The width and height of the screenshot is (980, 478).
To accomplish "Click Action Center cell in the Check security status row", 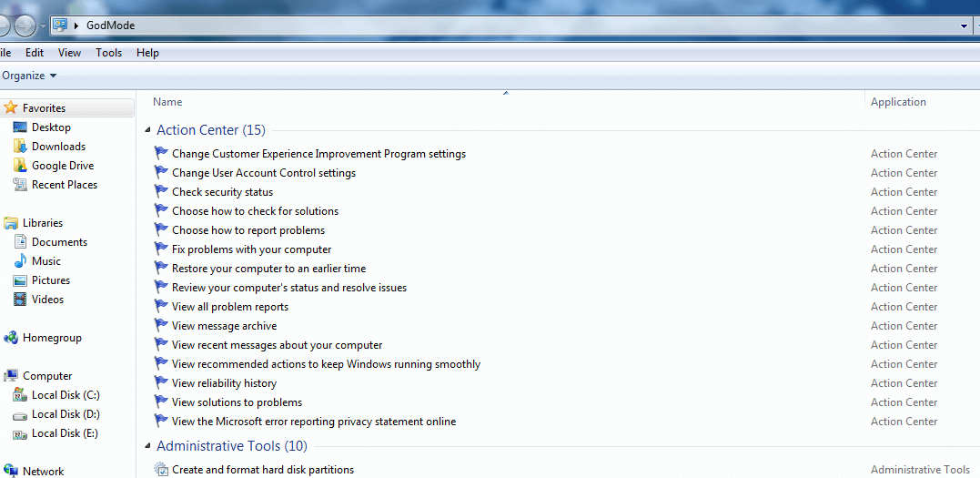I will click(x=904, y=192).
